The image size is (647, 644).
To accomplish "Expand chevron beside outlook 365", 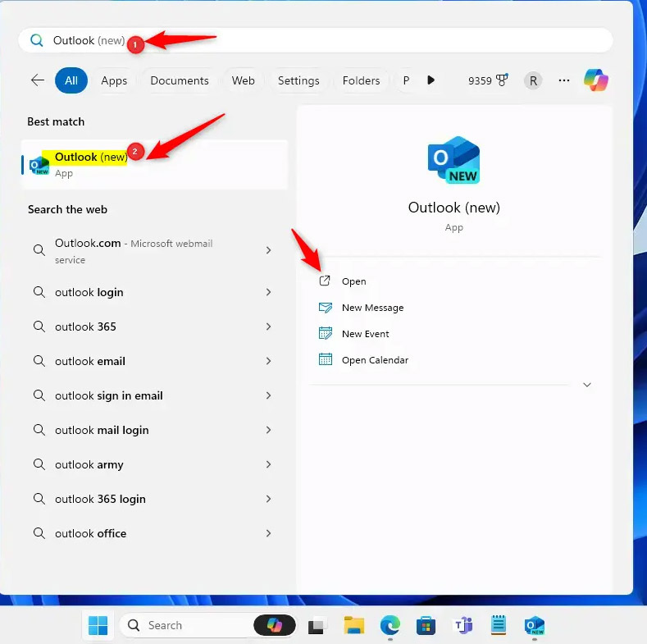I will tap(268, 327).
